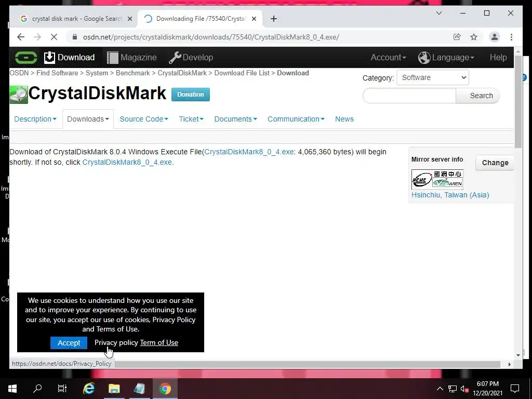
Task: Click the horizontal scrollbar right arrow
Action: [509, 364]
